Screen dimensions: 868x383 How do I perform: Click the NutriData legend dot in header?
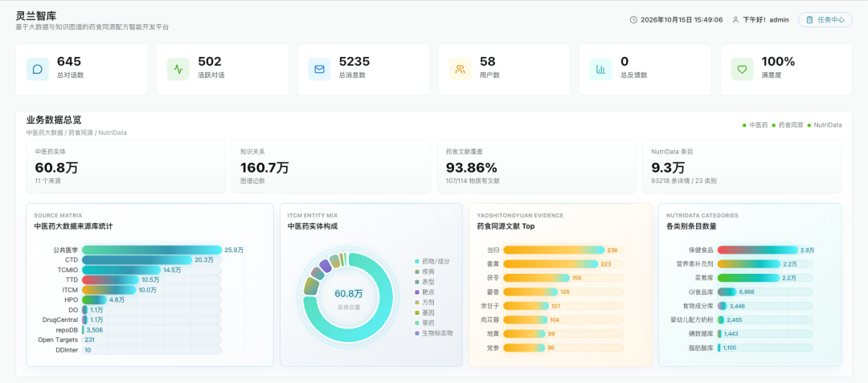809,125
